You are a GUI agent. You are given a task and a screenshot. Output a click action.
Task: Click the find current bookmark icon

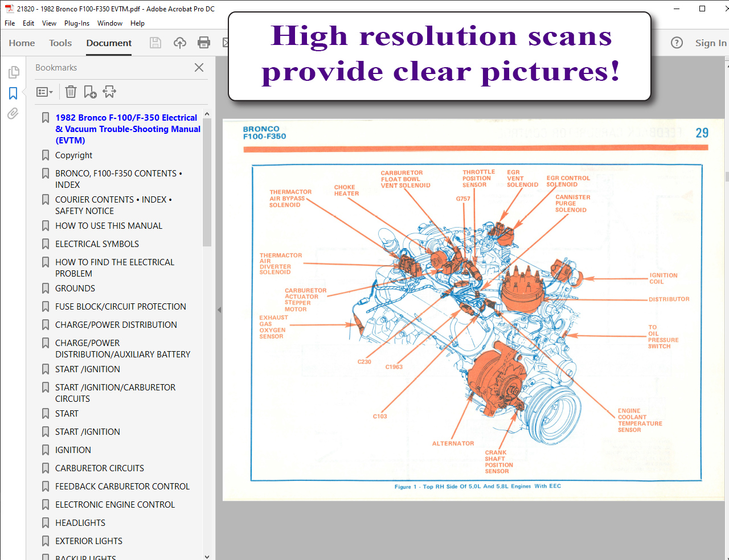(109, 92)
